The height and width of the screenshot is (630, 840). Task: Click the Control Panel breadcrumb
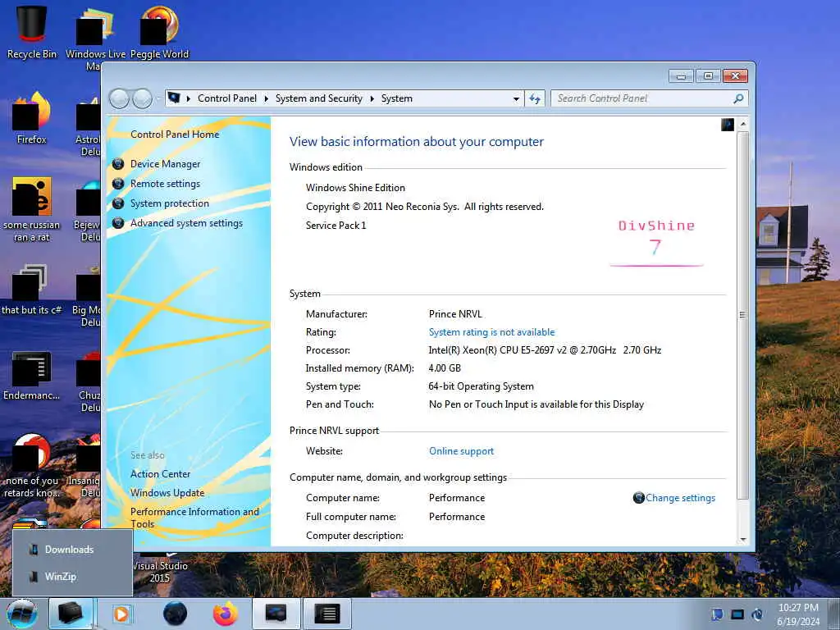tap(227, 98)
